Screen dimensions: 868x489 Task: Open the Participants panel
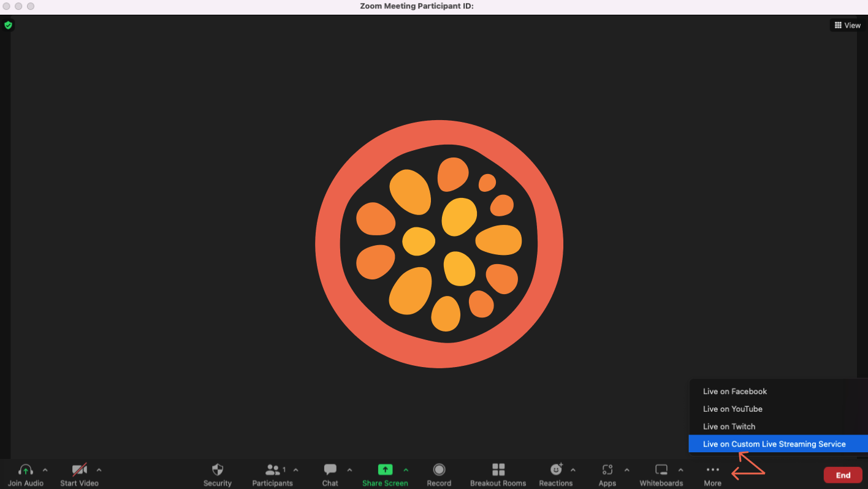(x=272, y=470)
